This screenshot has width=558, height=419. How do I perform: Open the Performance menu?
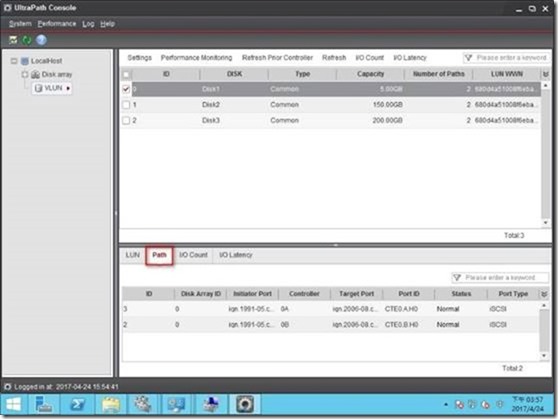point(57,24)
